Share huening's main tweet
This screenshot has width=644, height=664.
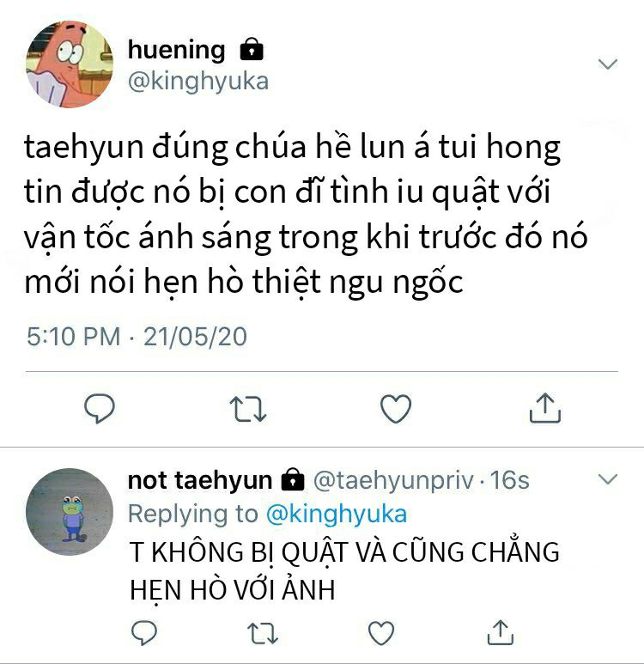click(x=545, y=408)
